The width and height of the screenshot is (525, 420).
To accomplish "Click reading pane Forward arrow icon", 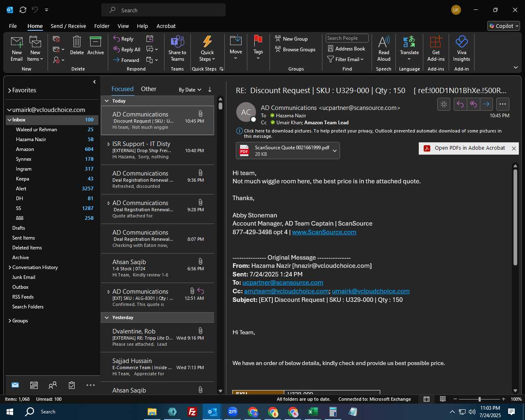I will 486,104.
